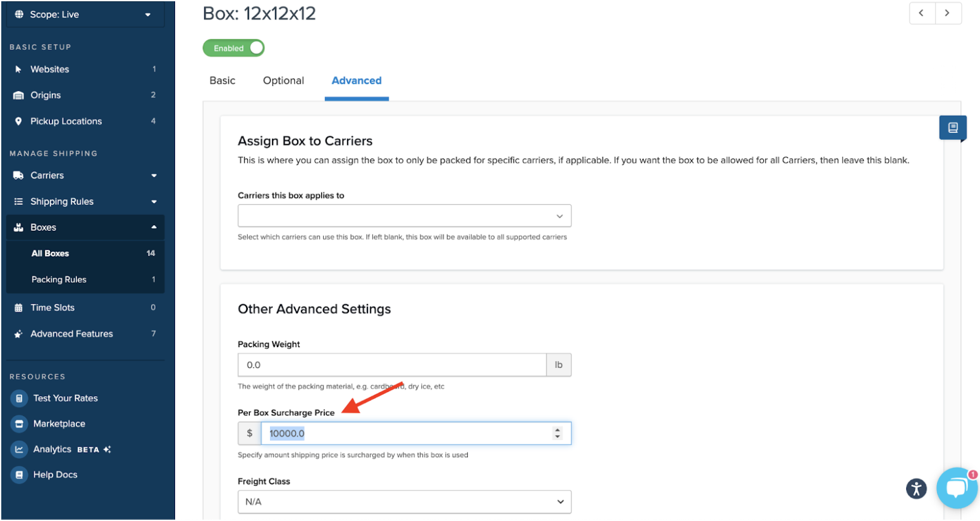Open Marketplace from the resources list
The width and height of the screenshot is (980, 521).
tap(59, 424)
